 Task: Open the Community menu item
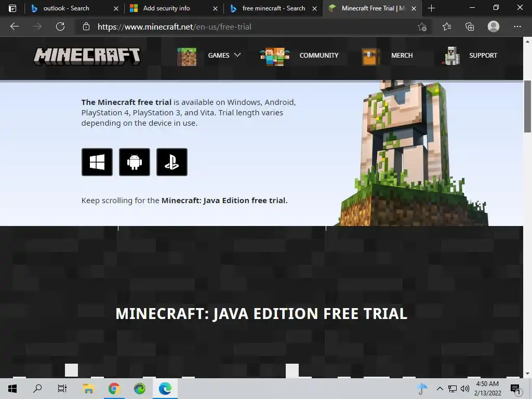[319, 55]
